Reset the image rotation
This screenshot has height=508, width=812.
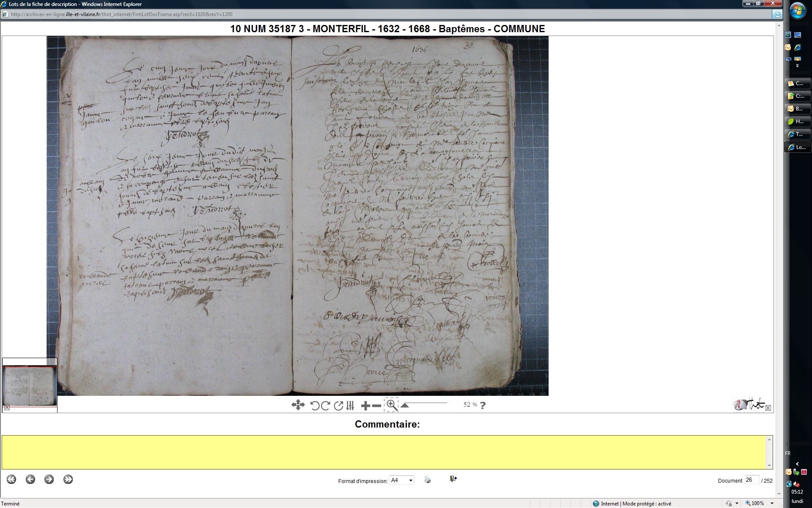(338, 406)
